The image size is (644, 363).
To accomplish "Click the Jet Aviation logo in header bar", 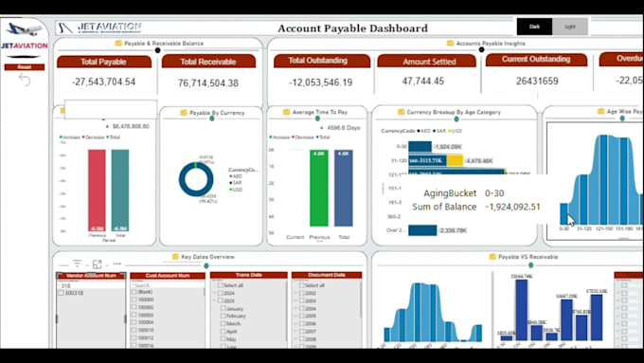I will coord(99,27).
